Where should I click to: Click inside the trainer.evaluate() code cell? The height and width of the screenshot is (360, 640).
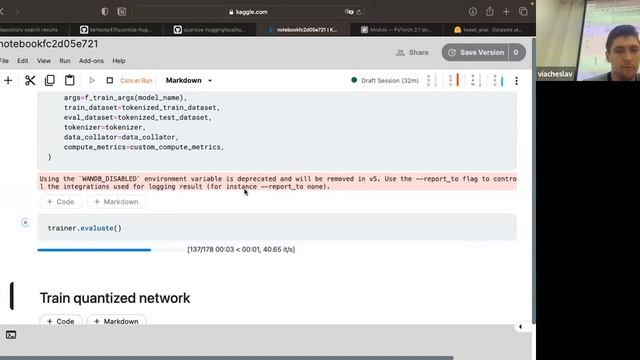277,227
